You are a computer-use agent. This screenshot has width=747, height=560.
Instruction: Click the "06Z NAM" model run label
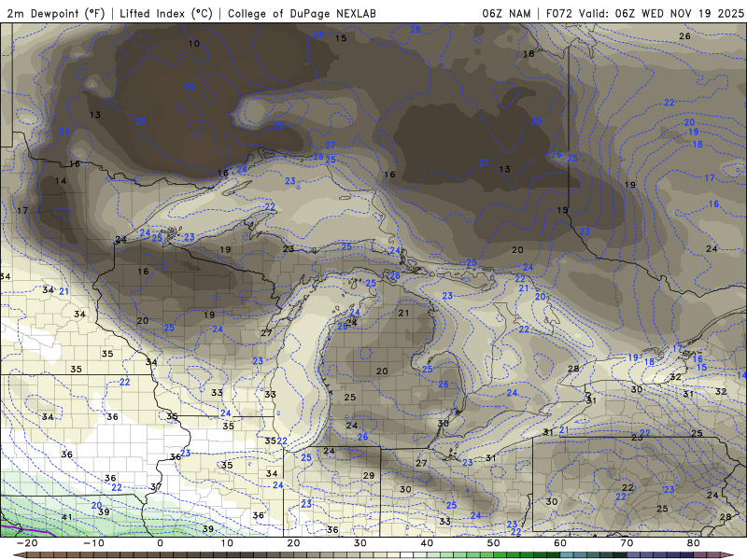click(506, 13)
